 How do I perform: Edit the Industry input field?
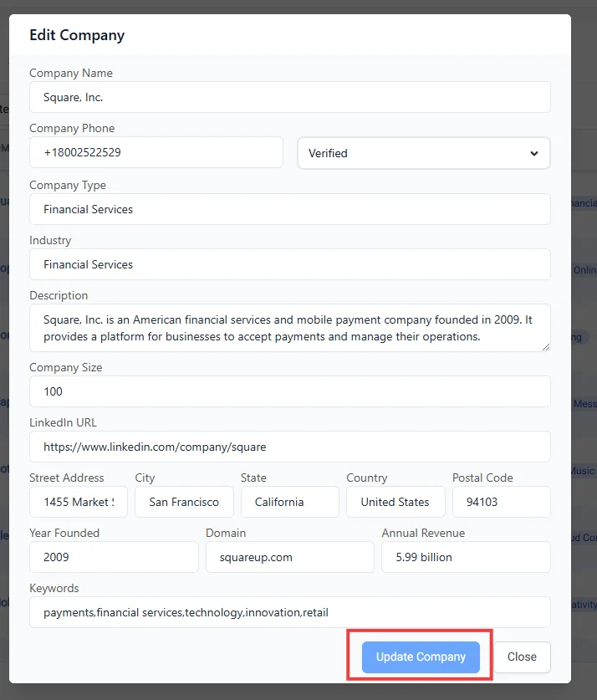tap(290, 264)
